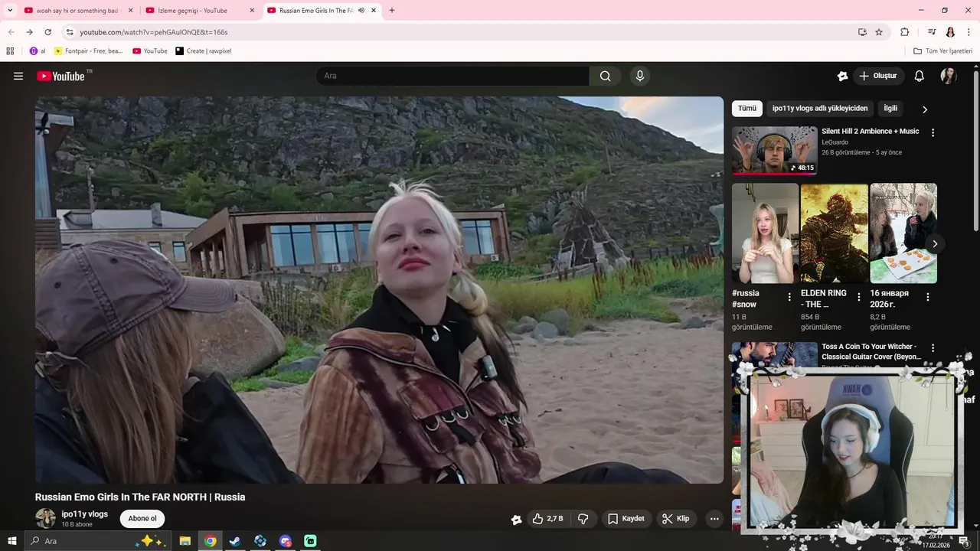Open ipo11y vlogs channel name link
This screenshot has width=980, height=551.
click(x=84, y=514)
